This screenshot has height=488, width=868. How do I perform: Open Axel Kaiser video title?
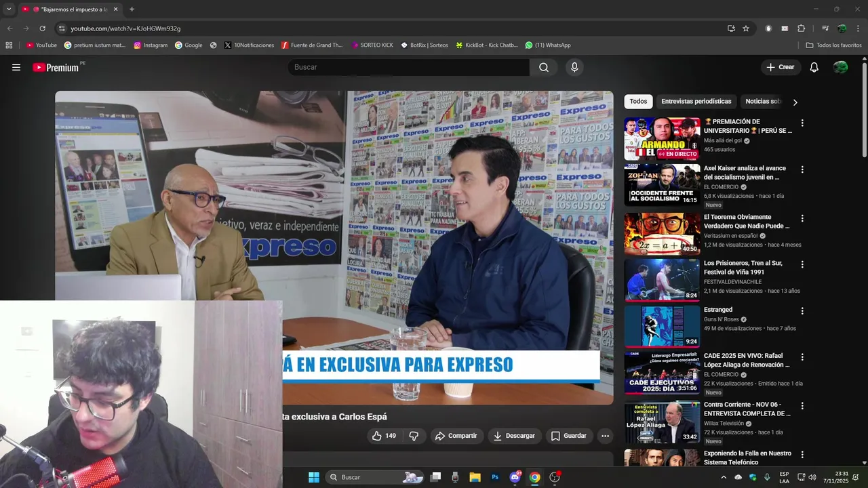click(x=745, y=173)
